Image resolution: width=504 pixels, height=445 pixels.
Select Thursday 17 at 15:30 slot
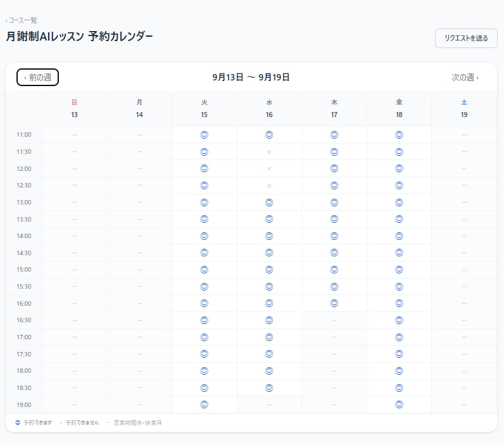tap(334, 287)
